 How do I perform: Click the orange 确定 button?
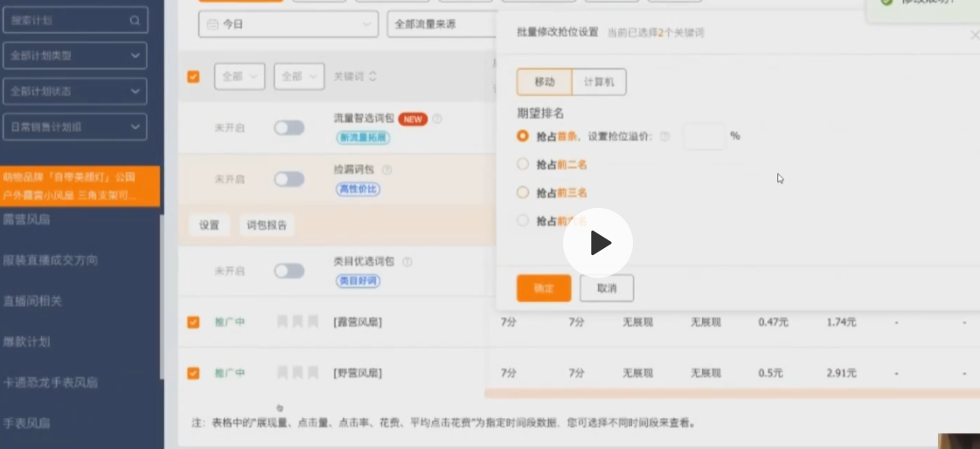pos(544,288)
